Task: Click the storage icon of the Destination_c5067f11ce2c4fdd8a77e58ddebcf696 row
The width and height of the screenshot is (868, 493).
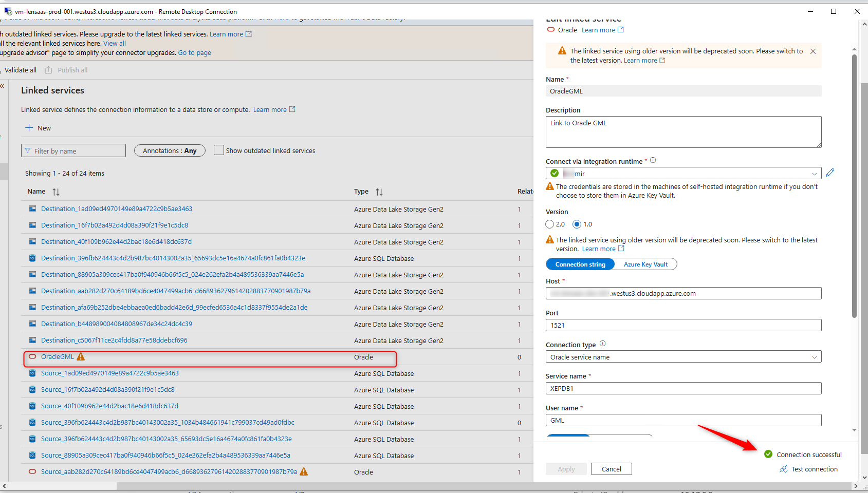Action: [32, 340]
